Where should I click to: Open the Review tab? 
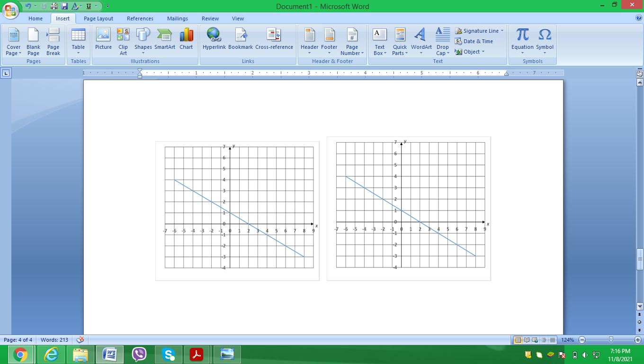(210, 18)
